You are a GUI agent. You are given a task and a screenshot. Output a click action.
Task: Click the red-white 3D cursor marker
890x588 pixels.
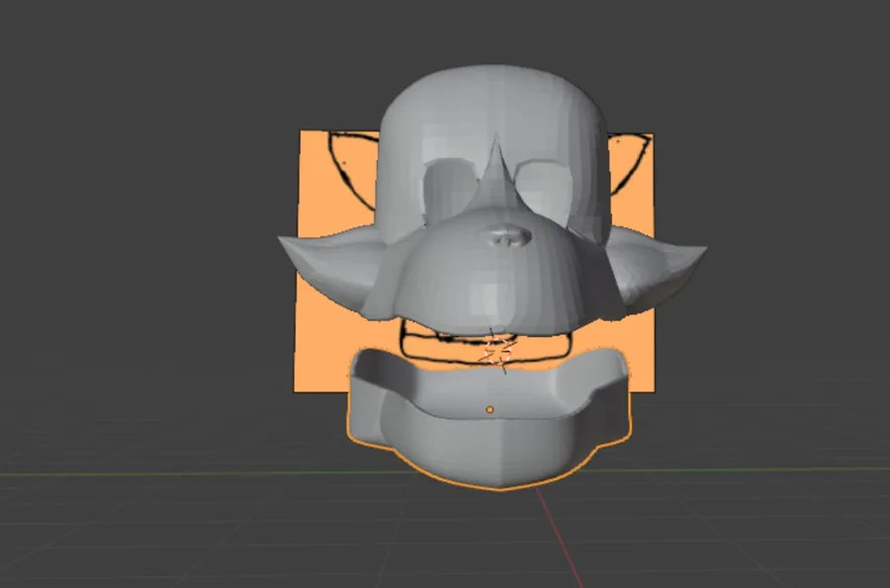497,351
